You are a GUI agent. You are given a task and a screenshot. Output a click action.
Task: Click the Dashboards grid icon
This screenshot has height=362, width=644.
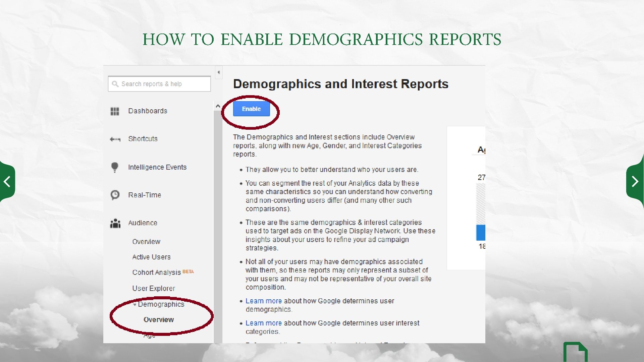[x=115, y=111]
